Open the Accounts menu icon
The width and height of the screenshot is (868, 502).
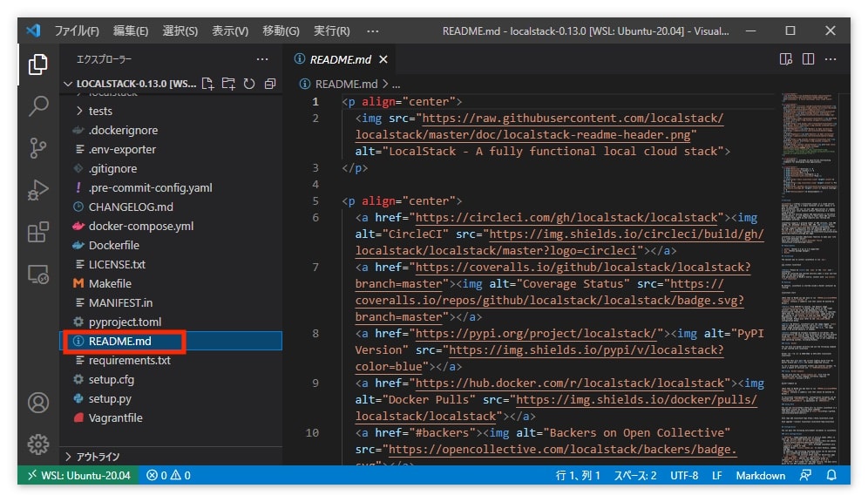point(37,403)
